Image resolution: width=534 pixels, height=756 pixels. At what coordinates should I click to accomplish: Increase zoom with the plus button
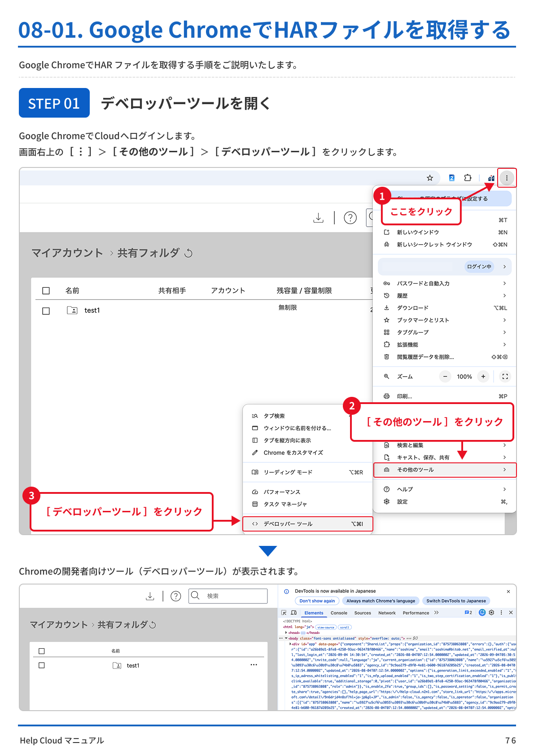pos(483,377)
